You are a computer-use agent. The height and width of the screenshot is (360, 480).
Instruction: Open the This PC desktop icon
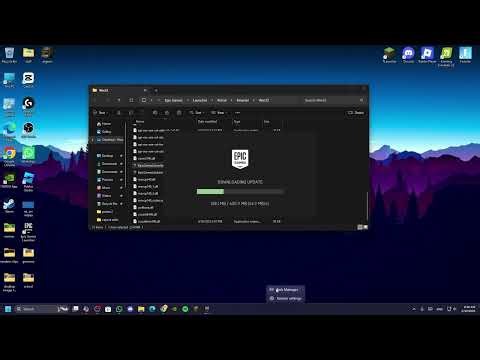pyautogui.click(x=9, y=80)
